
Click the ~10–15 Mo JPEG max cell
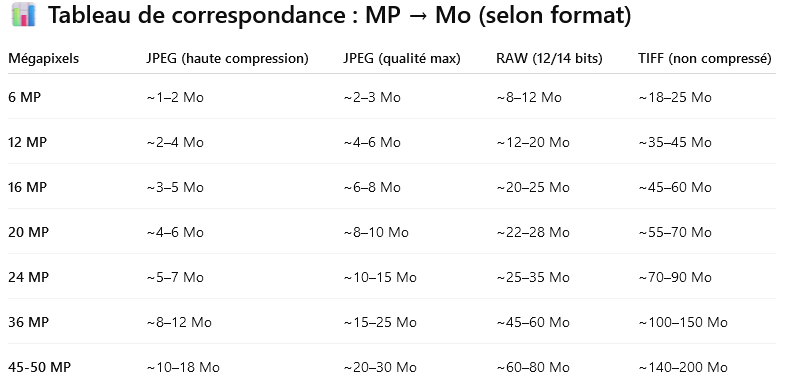(380, 277)
